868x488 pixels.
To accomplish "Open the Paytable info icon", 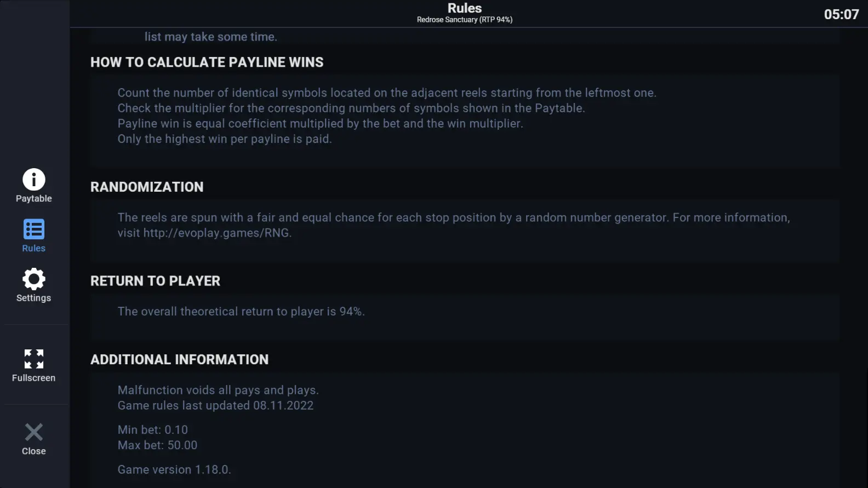I will [x=34, y=179].
